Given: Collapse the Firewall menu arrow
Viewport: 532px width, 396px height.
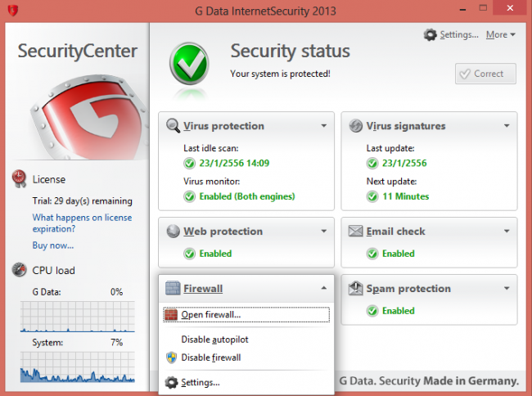Looking at the screenshot, I should point(324,289).
